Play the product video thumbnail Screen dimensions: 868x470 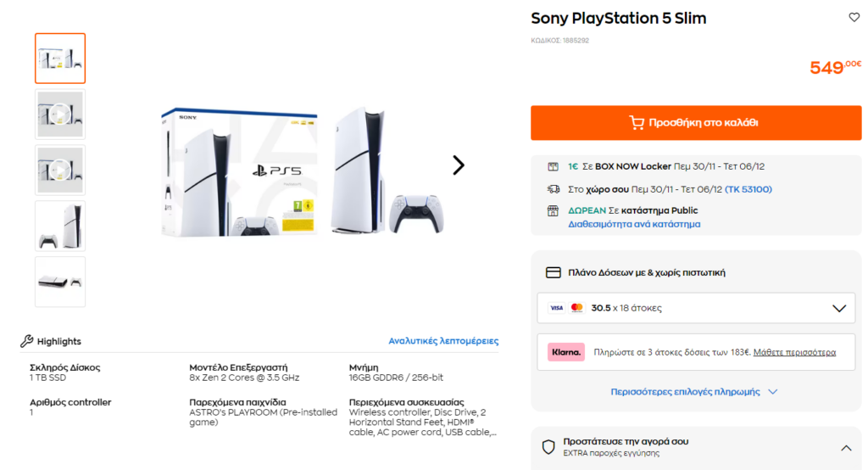[x=60, y=114]
